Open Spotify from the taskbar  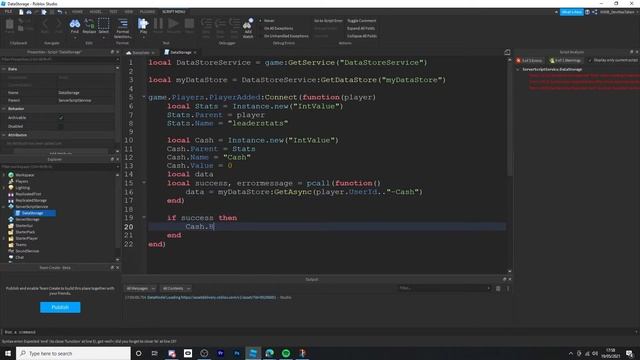[x=286, y=353]
